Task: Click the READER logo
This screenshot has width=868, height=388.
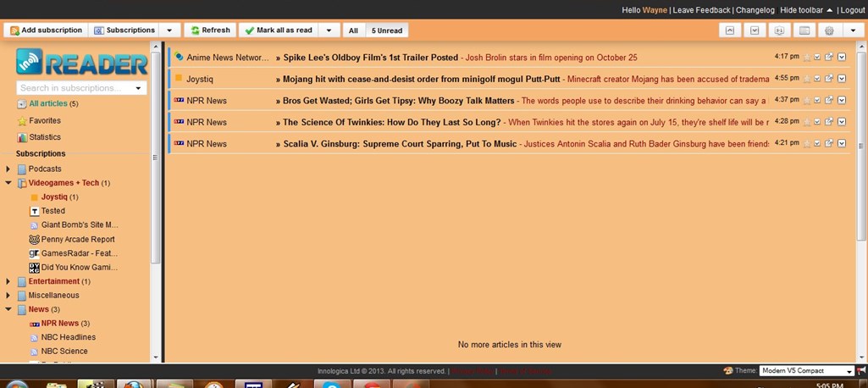Action: pyautogui.click(x=82, y=62)
